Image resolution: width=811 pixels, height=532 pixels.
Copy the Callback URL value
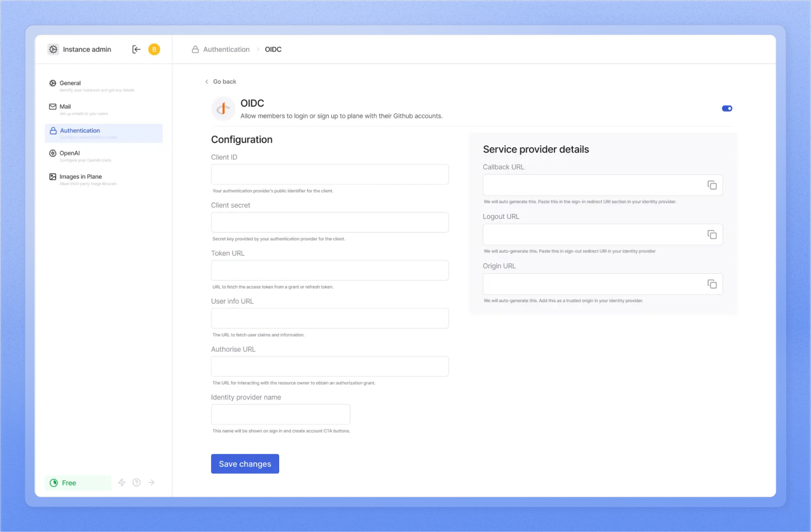click(x=712, y=185)
